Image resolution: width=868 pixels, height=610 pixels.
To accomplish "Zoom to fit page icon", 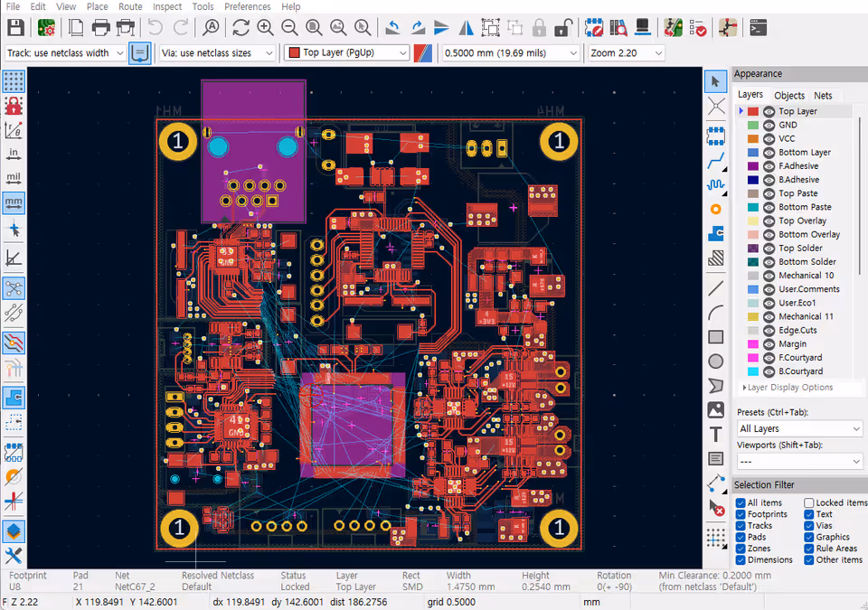I will pos(314,28).
